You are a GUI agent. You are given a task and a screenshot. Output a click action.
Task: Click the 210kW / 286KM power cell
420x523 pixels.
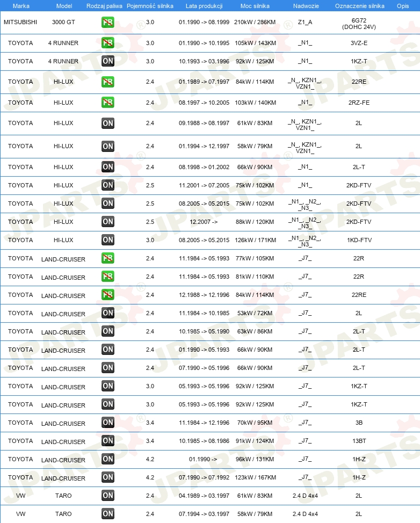(x=255, y=22)
